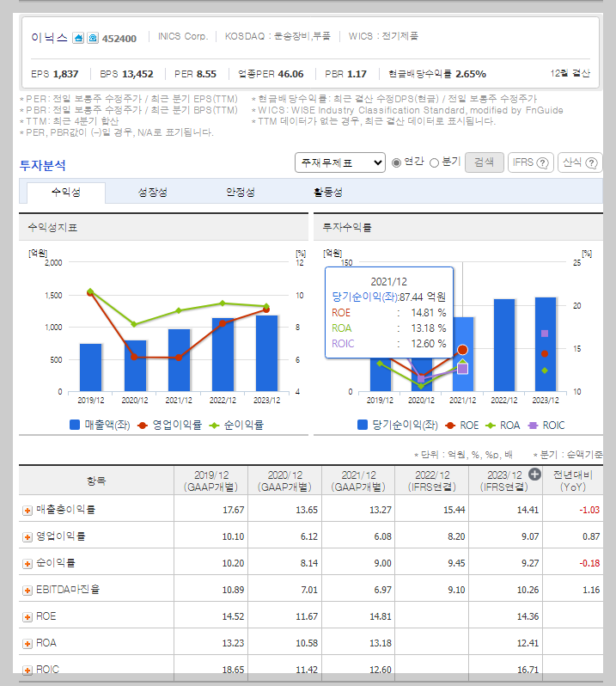Switch to the 활동성 tab
This screenshot has height=686, width=616.
point(328,193)
